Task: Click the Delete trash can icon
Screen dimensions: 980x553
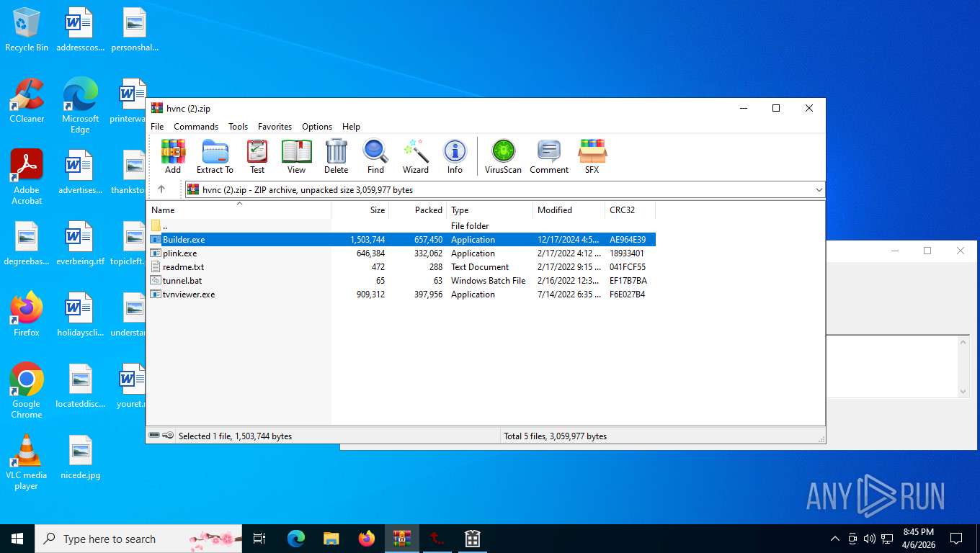Action: coord(336,156)
